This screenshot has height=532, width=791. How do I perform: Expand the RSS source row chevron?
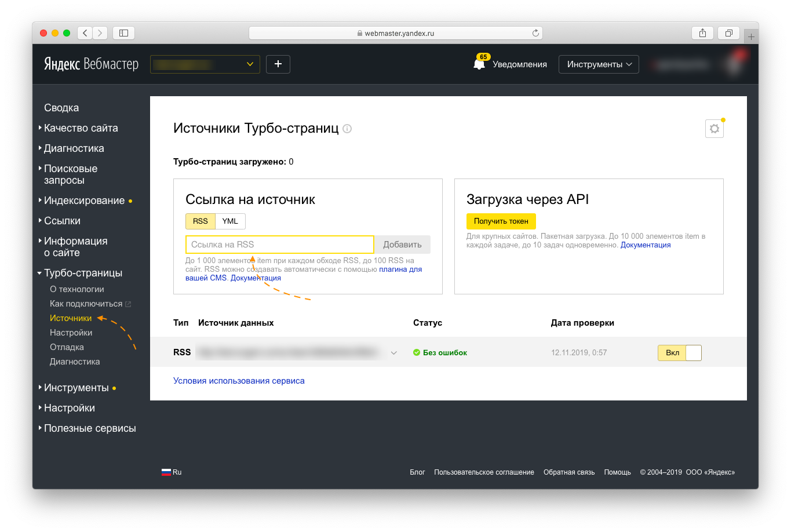[x=394, y=353]
